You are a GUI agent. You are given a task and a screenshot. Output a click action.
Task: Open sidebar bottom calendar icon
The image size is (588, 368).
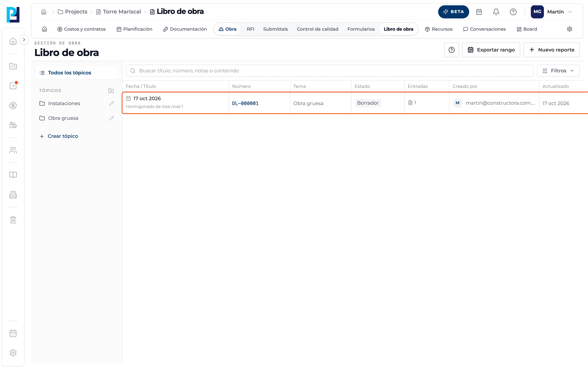click(x=13, y=333)
